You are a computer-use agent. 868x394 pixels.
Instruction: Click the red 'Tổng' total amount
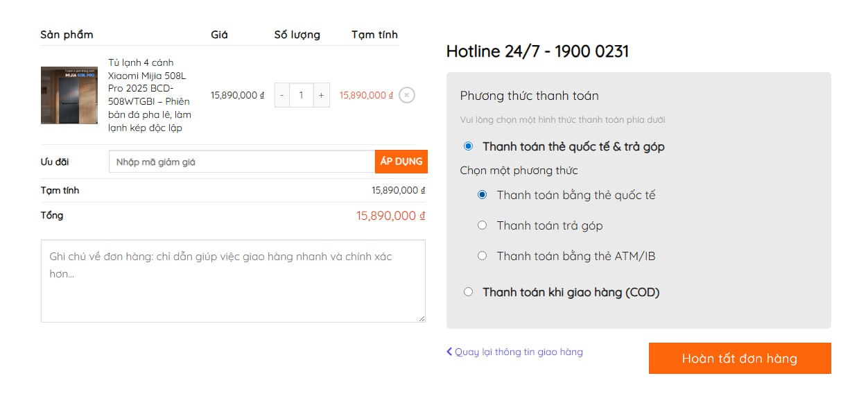390,216
